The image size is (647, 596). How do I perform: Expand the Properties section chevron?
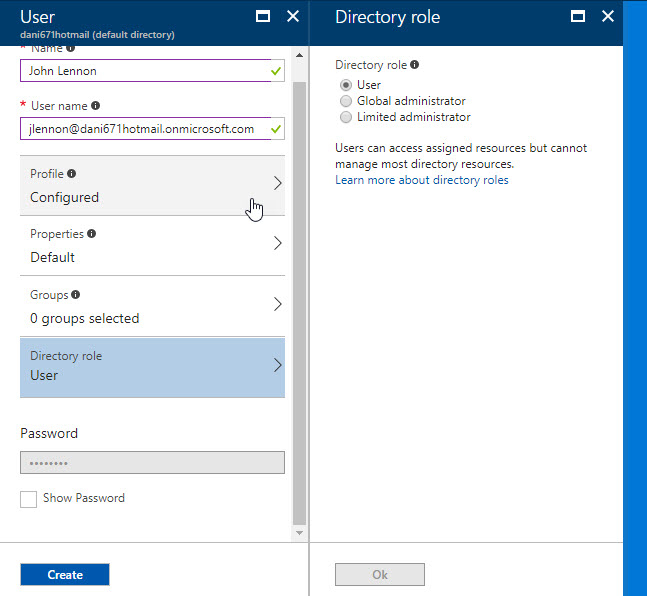point(277,244)
